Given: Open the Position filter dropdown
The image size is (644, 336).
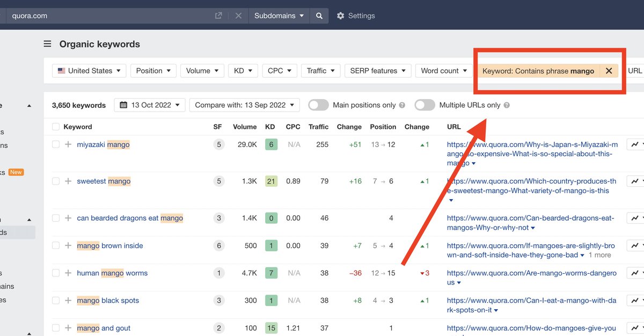Looking at the screenshot, I should (x=153, y=71).
